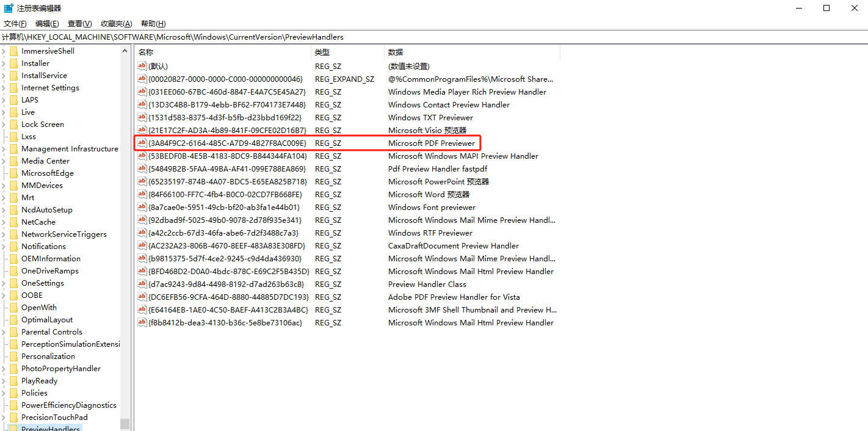
Task: Click the string icon for {92dbad9f-5025-49b0-9078-2d78f935e341}
Action: tap(142, 220)
